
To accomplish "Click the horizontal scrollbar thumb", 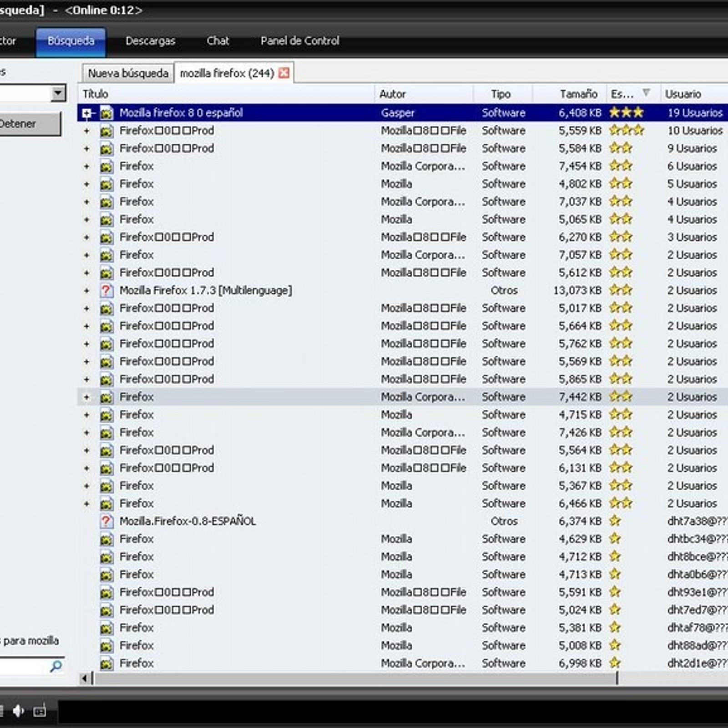I will 355,678.
